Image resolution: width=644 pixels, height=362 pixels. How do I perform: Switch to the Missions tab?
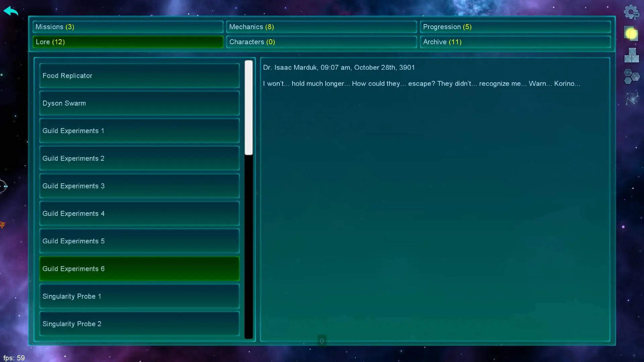[128, 27]
